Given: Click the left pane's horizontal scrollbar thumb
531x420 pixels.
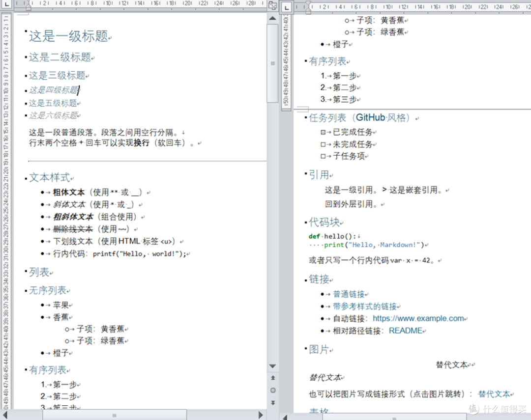Looking at the screenshot, I should [115, 415].
